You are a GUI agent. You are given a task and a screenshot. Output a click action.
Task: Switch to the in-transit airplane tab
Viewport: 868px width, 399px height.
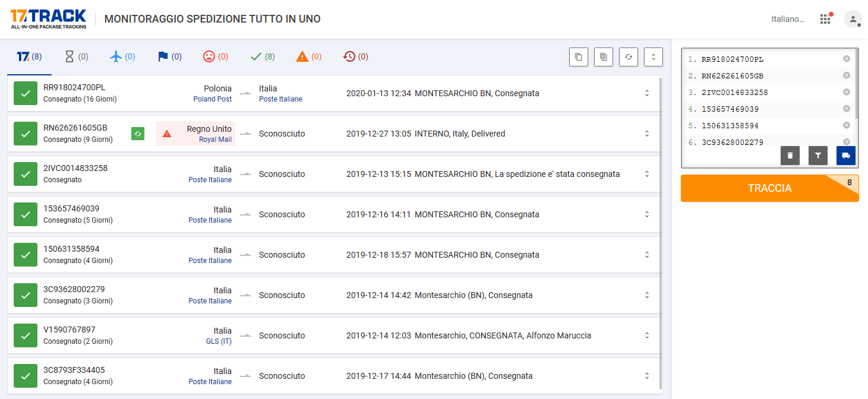click(122, 57)
